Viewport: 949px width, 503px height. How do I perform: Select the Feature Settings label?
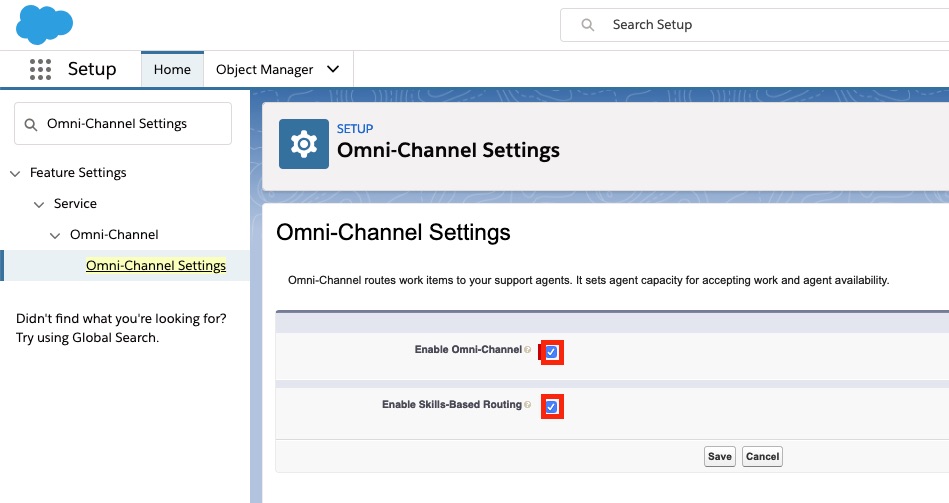(78, 173)
